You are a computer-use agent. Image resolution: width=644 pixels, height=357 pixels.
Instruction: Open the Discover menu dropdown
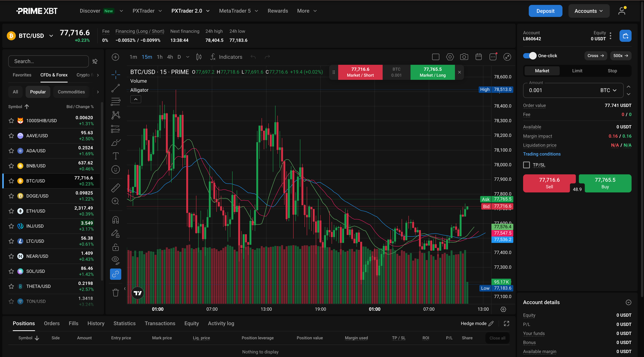point(101,11)
